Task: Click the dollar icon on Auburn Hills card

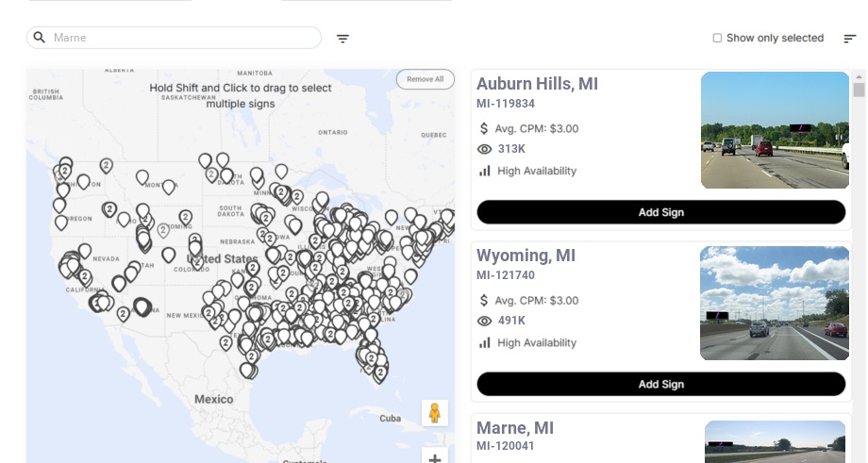Action: tap(485, 128)
